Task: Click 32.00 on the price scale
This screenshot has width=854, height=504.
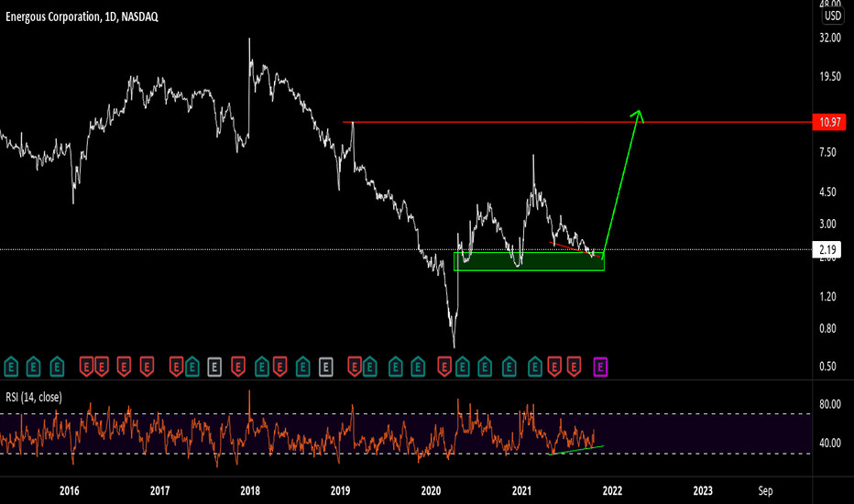Action: [830, 38]
